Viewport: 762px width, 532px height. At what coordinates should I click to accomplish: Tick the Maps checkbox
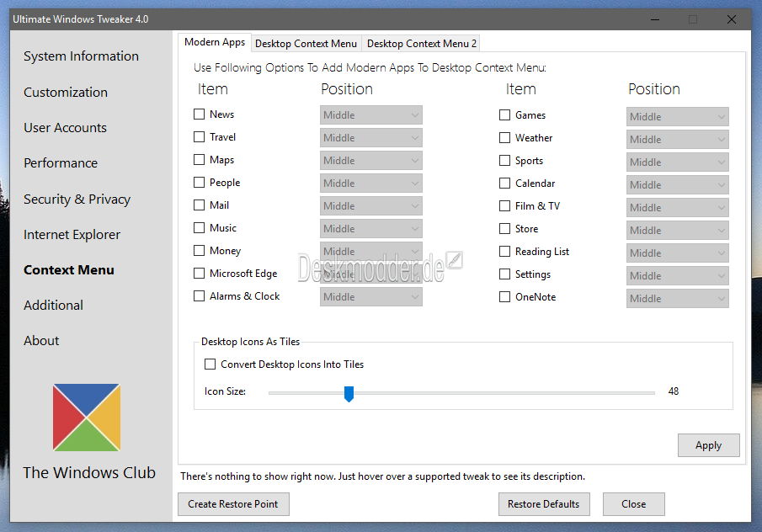click(200, 160)
